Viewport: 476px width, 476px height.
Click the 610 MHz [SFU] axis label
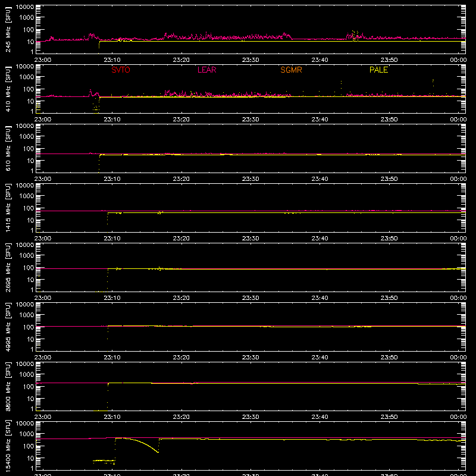(x=8, y=150)
